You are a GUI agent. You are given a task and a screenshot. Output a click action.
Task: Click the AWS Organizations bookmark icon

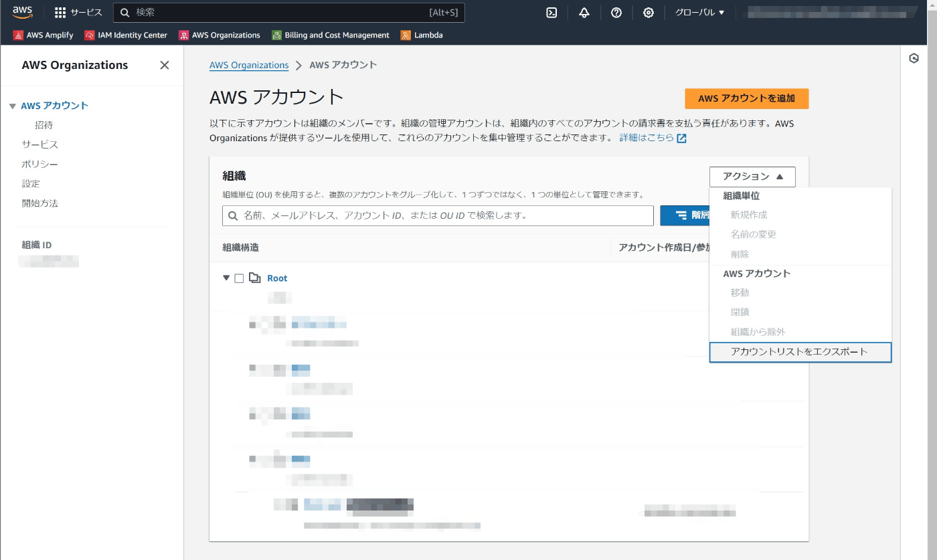point(183,35)
